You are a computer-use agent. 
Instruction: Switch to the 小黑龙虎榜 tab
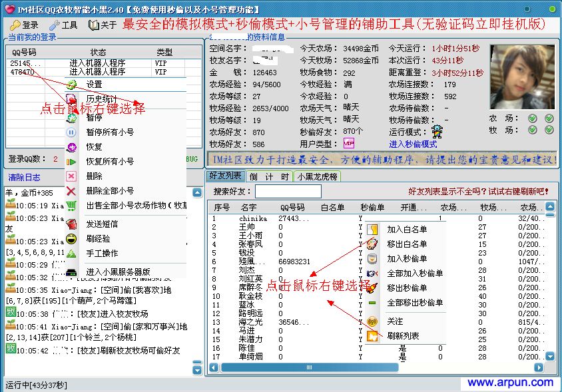(317, 176)
